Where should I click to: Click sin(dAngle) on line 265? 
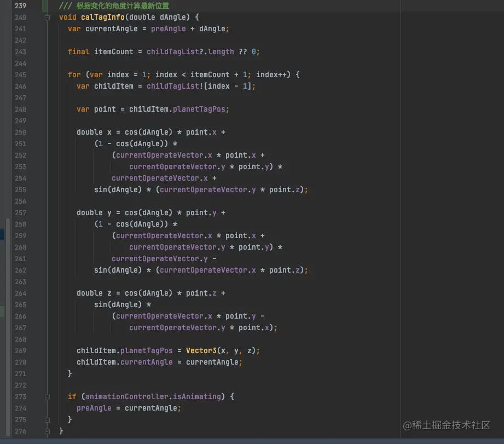(118, 305)
